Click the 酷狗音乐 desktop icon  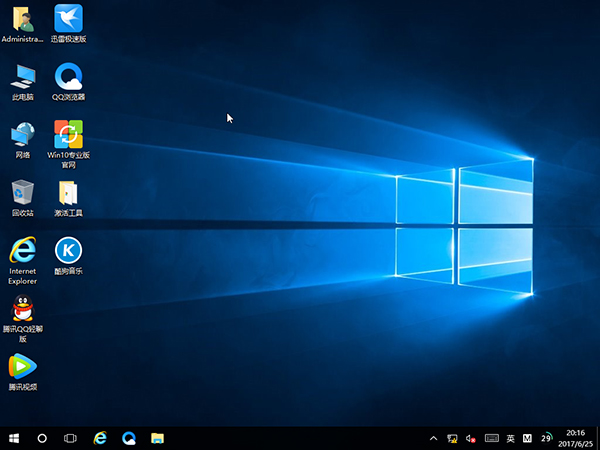click(x=68, y=250)
